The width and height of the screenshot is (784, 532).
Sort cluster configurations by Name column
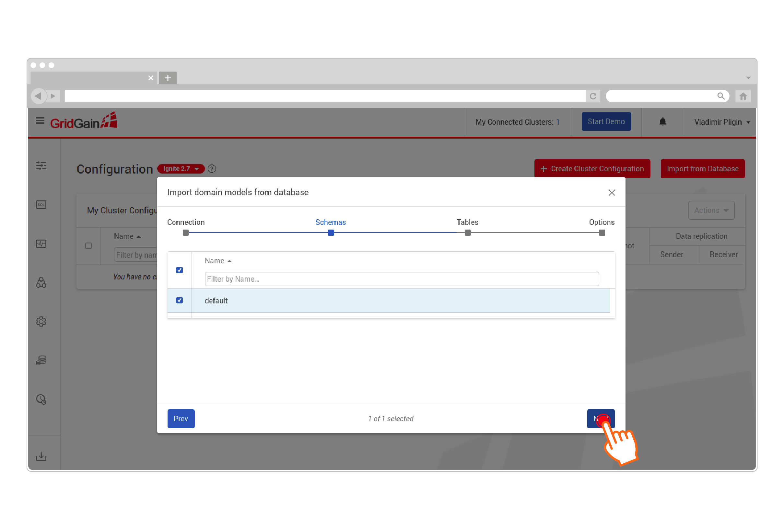coord(127,236)
